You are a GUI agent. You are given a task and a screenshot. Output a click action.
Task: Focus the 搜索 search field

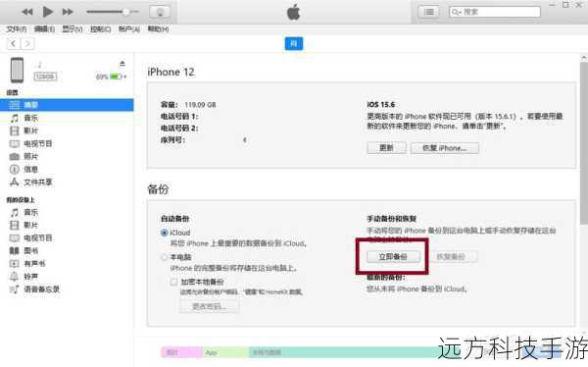click(x=495, y=12)
